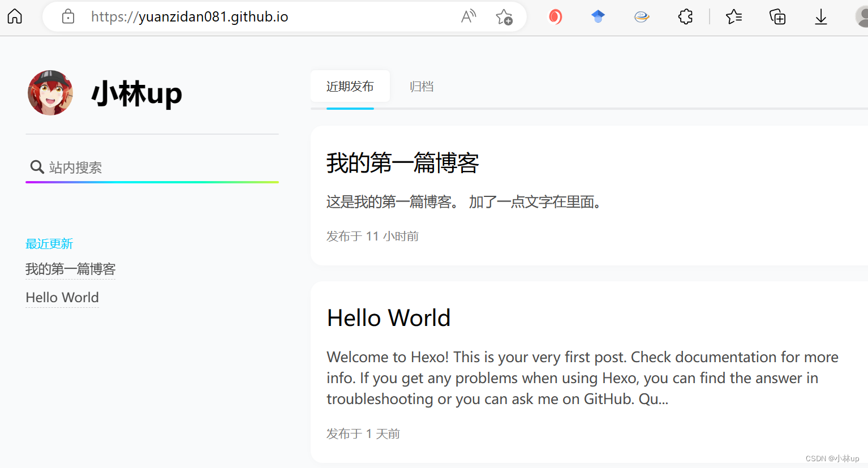868x468 pixels.
Task: Click the blue diamond extension icon
Action: pos(598,16)
